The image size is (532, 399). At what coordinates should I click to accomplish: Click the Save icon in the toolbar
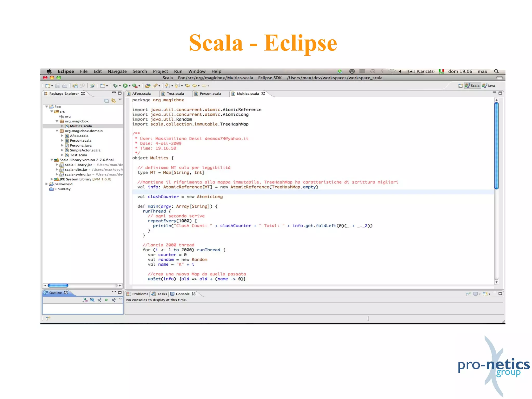58,86
